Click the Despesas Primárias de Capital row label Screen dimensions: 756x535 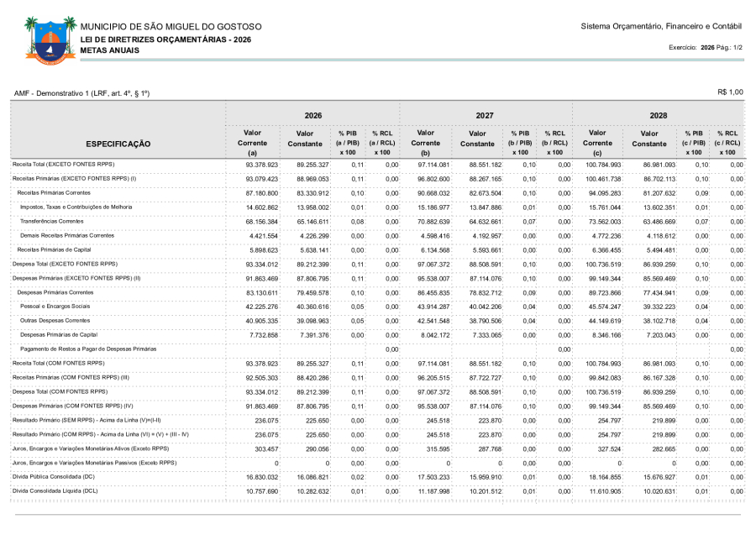click(x=59, y=334)
